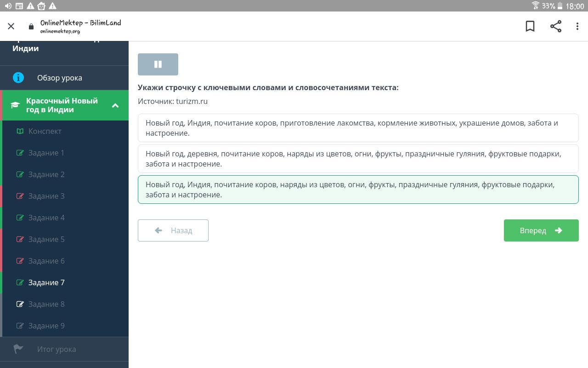
Task: Click the graduation cap lesson icon
Action: click(x=15, y=105)
